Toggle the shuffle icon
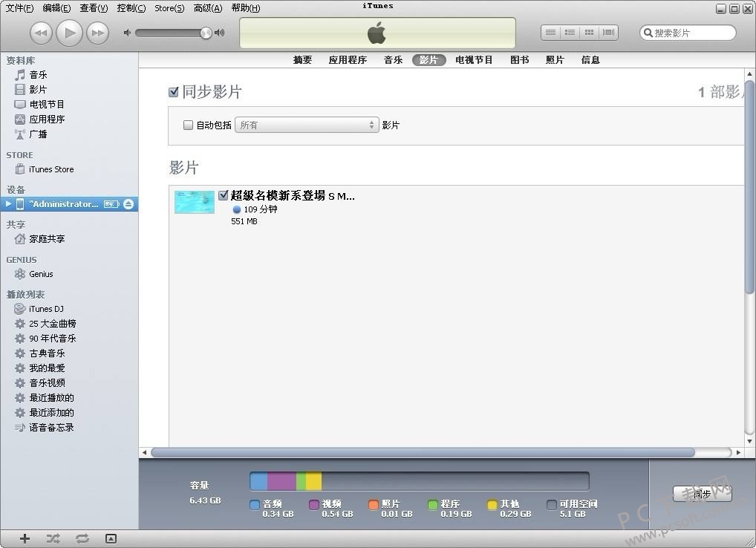This screenshot has height=548, width=756. click(53, 538)
